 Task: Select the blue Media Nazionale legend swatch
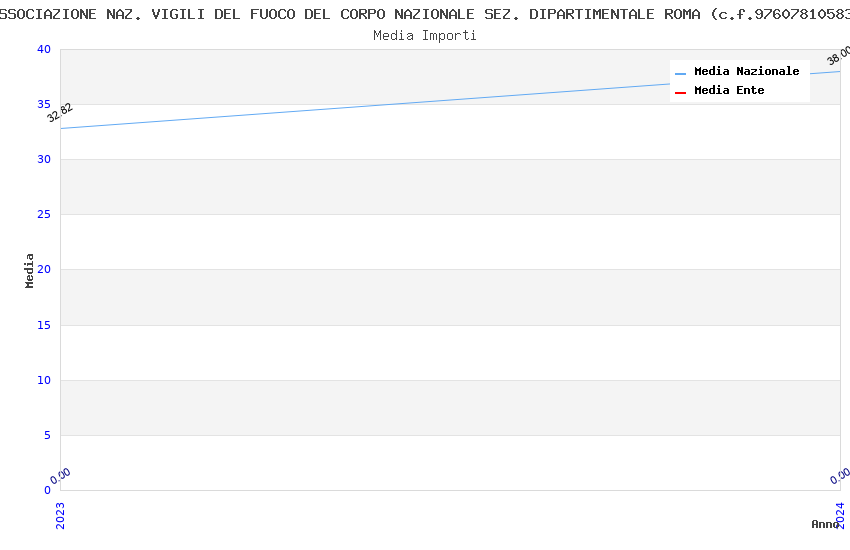point(680,74)
